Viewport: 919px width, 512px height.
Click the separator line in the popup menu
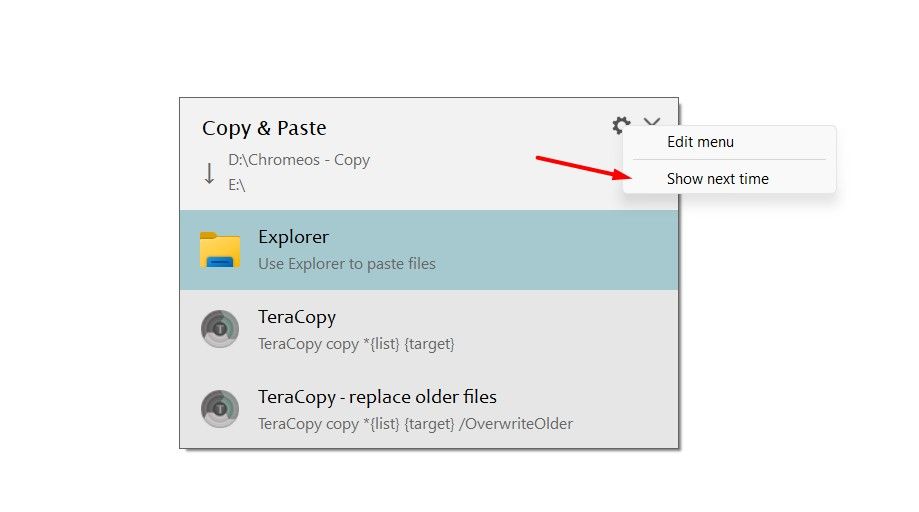729,159
